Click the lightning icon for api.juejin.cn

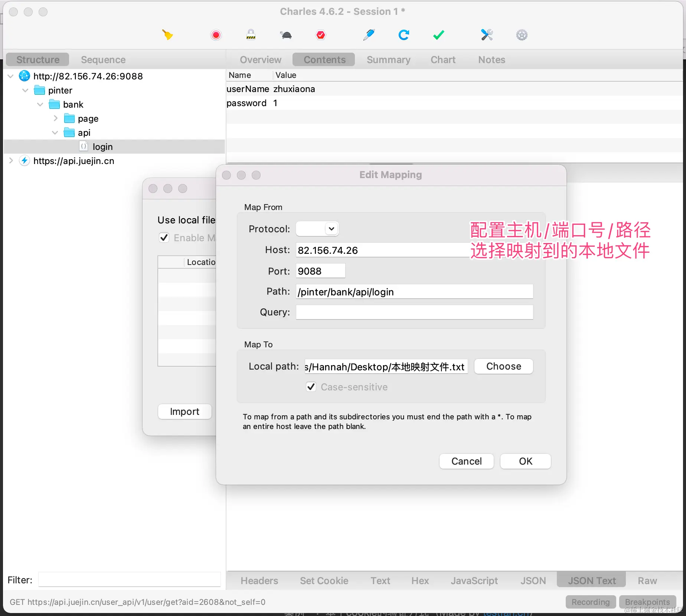pyautogui.click(x=24, y=161)
